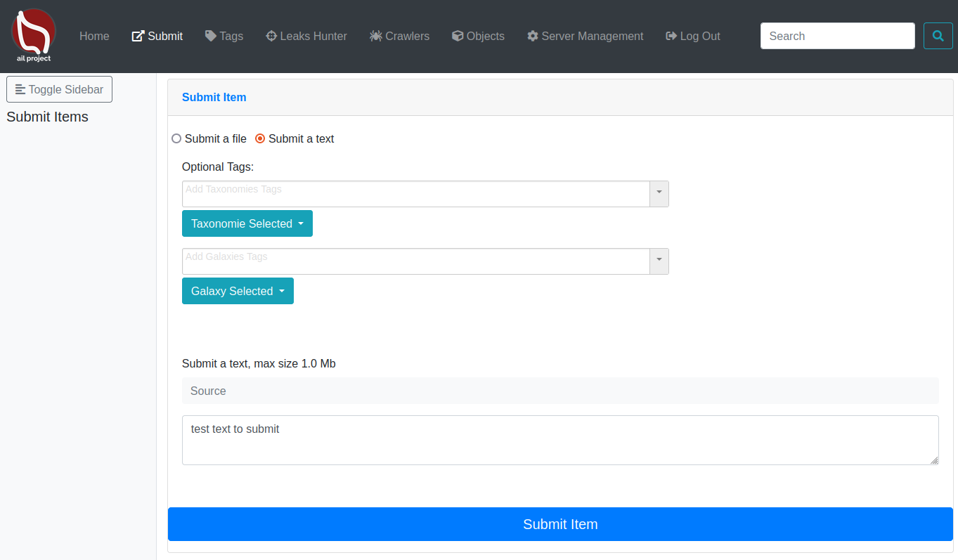958x560 pixels.
Task: Open the Galaxy Selected dropdown
Action: [238, 291]
